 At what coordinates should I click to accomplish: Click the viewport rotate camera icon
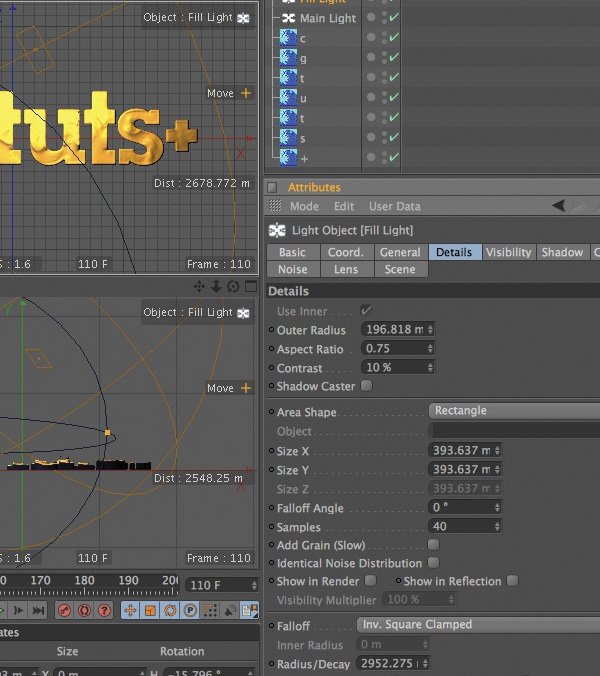click(x=233, y=286)
